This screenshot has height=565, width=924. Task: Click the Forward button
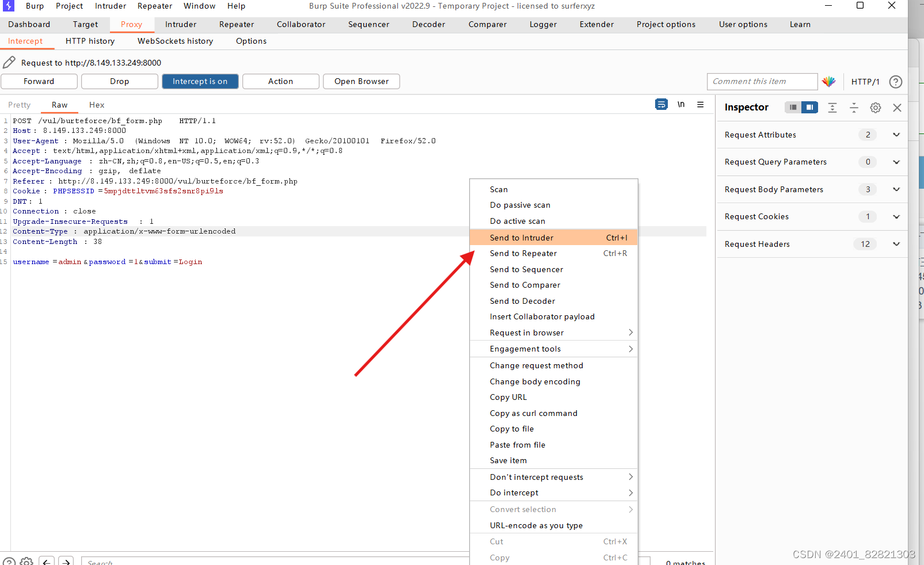coord(39,81)
